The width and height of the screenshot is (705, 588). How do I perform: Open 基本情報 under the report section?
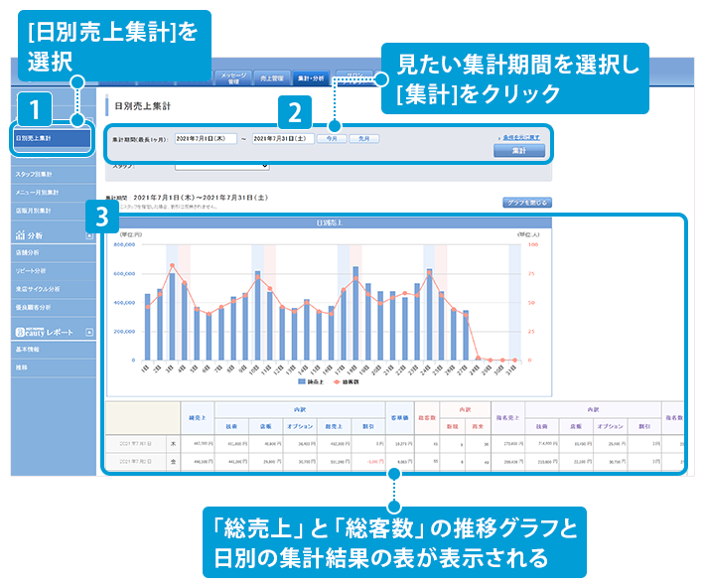point(30,349)
